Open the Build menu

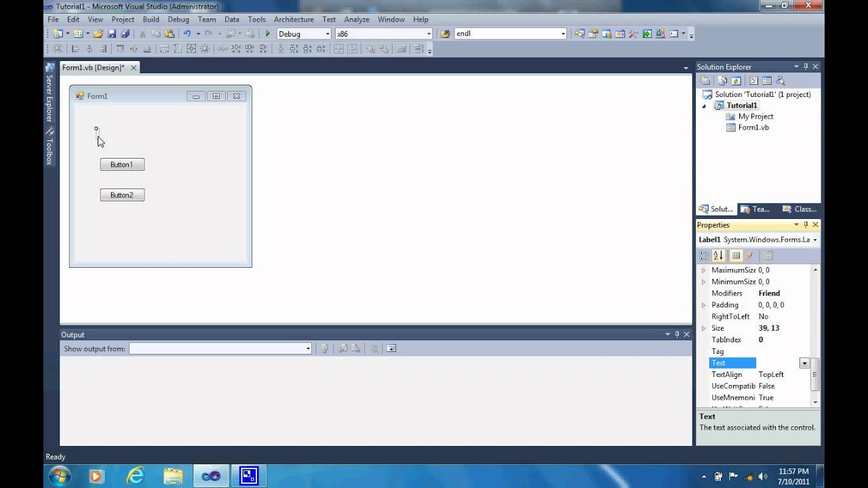[x=151, y=20]
